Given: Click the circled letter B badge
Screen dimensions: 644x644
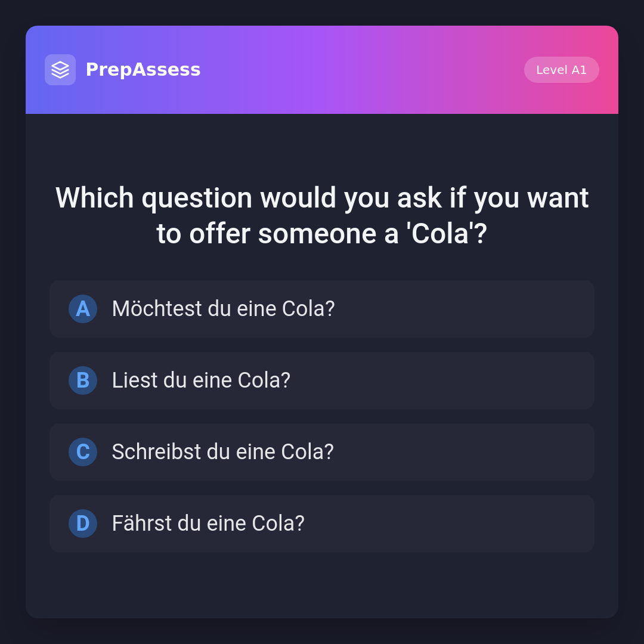Looking at the screenshot, I should coord(83,380).
